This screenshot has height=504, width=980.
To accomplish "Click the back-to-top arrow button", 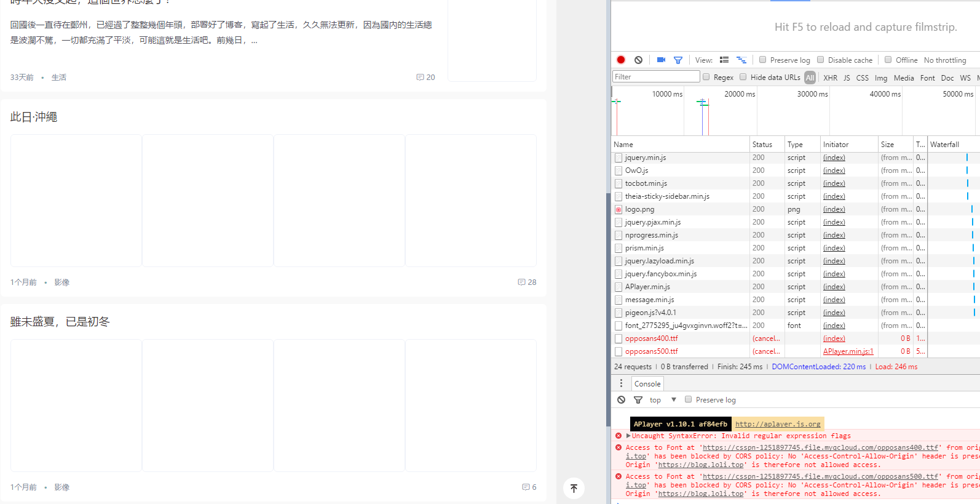I will point(574,488).
